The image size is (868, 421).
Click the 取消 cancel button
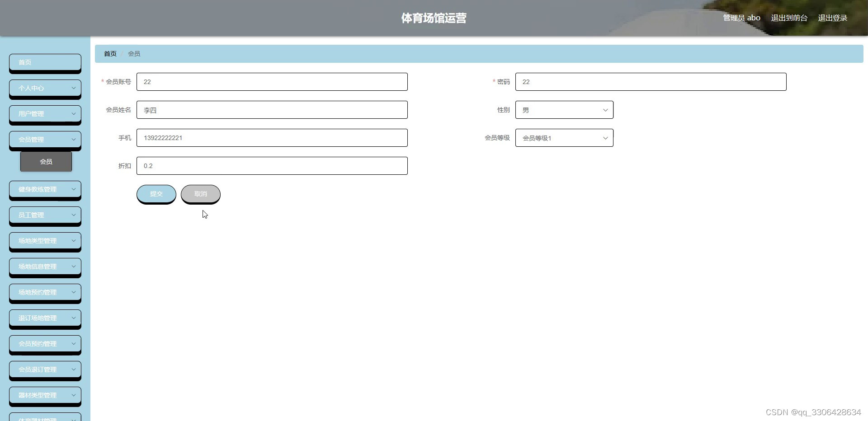coord(201,194)
